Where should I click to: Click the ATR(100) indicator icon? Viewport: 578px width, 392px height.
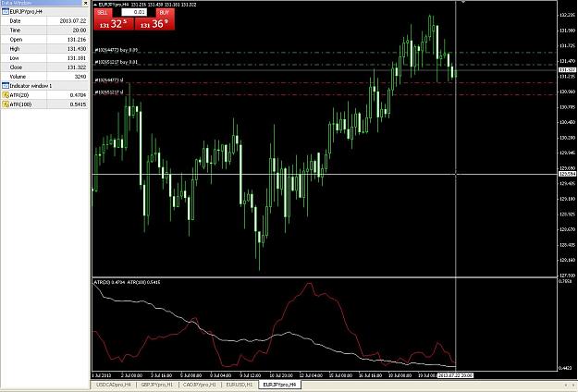point(6,104)
